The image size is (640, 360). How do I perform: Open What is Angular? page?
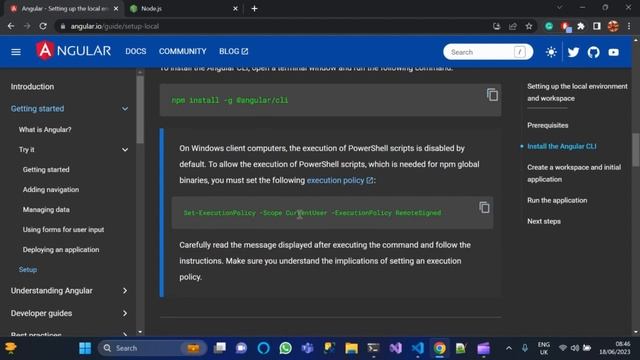point(45,129)
